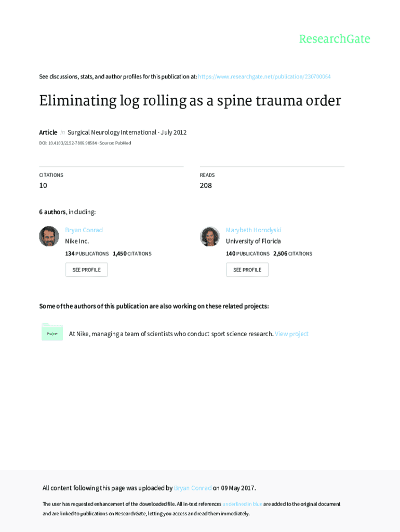
Task: Open Bryan Conrad's author name link
Action: pos(84,230)
